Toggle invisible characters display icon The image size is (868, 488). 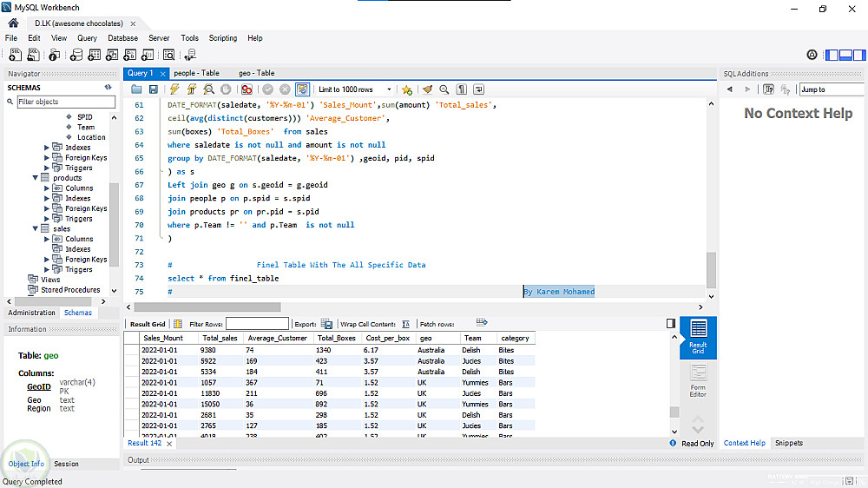pyautogui.click(x=462, y=89)
